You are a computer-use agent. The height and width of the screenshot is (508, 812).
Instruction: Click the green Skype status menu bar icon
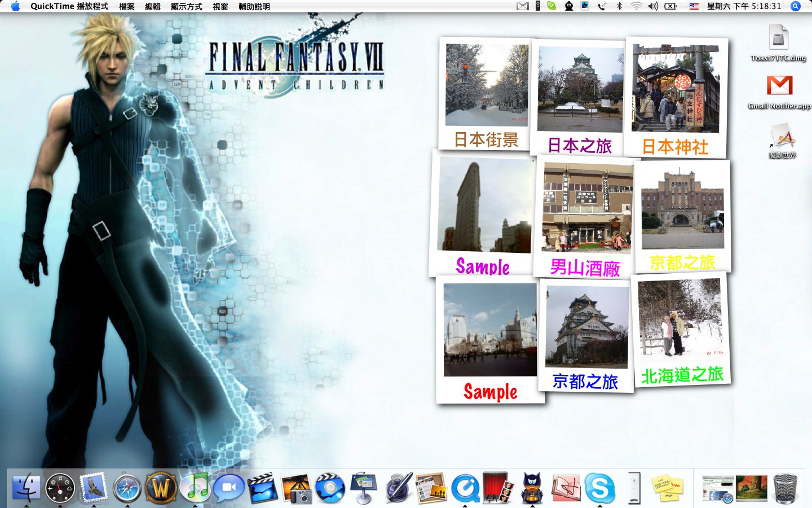551,6
